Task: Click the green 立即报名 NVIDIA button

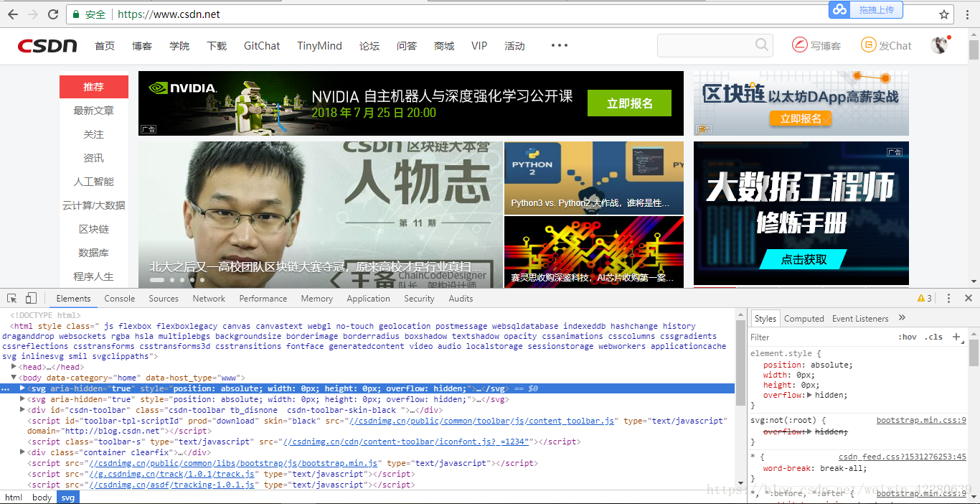Action: pyautogui.click(x=629, y=103)
